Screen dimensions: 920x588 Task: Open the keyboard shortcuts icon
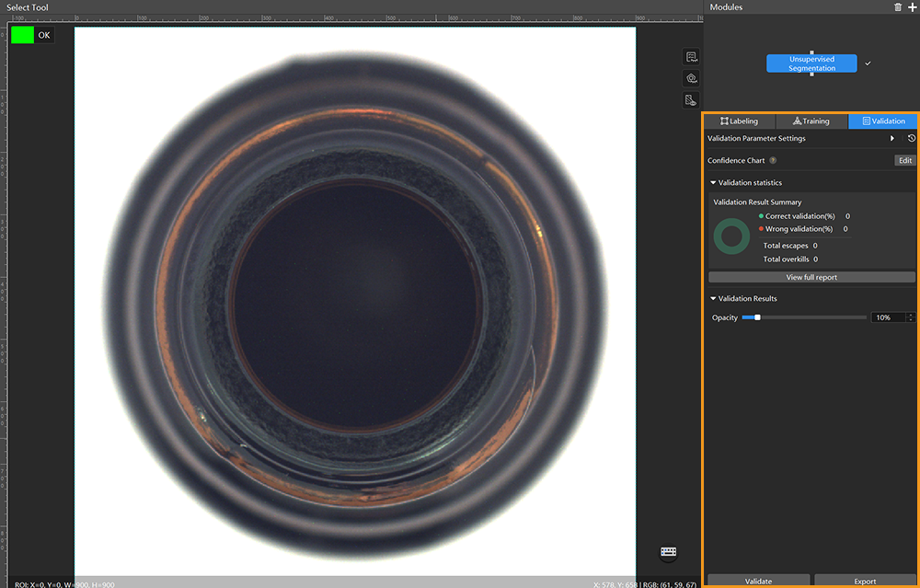click(x=668, y=552)
